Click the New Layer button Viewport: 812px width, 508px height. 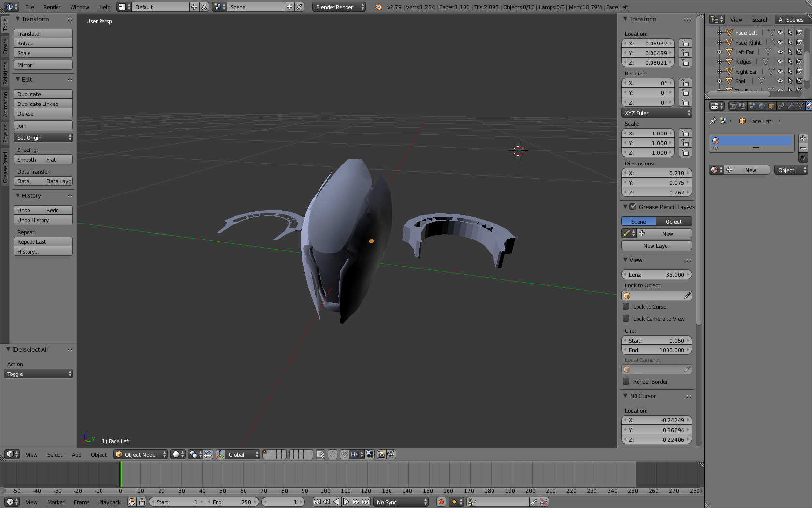[x=656, y=245]
